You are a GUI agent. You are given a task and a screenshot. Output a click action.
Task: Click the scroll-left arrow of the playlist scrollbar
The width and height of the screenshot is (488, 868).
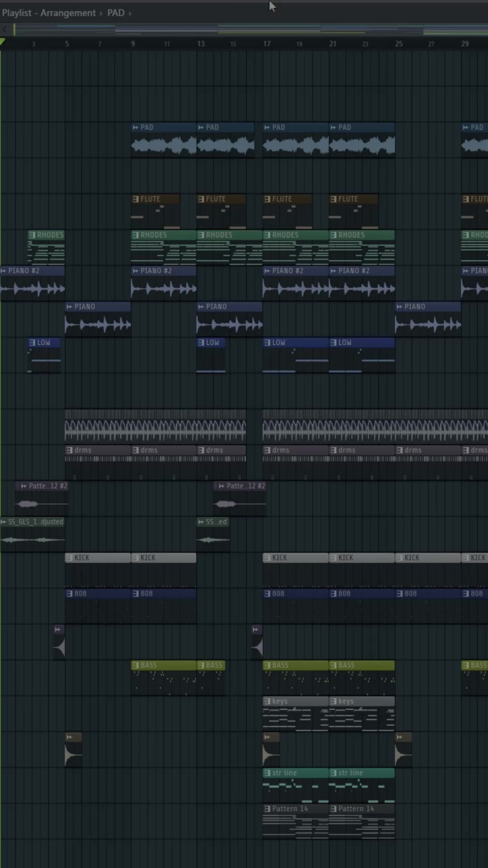pos(5,30)
